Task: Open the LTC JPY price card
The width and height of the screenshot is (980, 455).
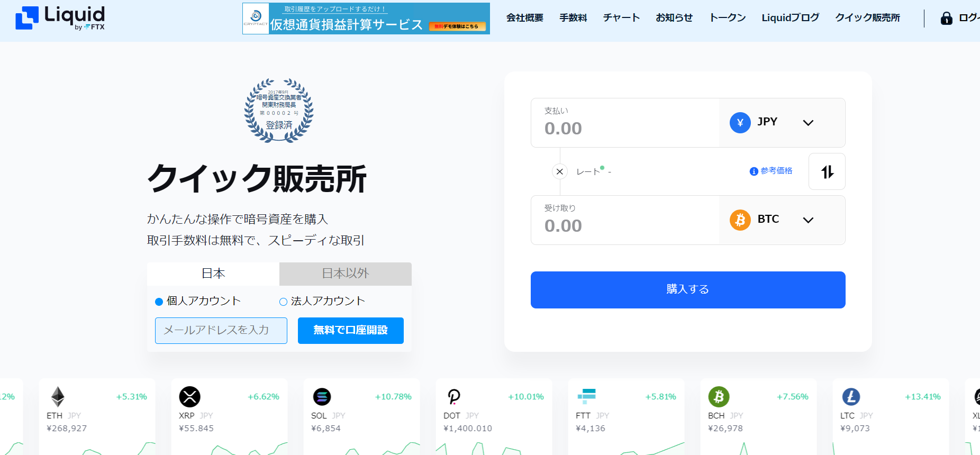Action: 891,417
